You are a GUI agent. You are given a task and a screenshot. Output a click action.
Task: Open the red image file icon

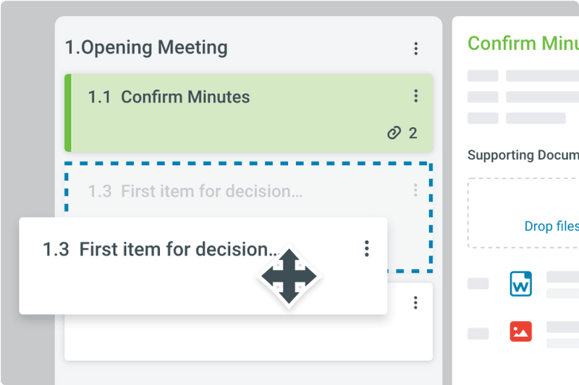pos(521,331)
